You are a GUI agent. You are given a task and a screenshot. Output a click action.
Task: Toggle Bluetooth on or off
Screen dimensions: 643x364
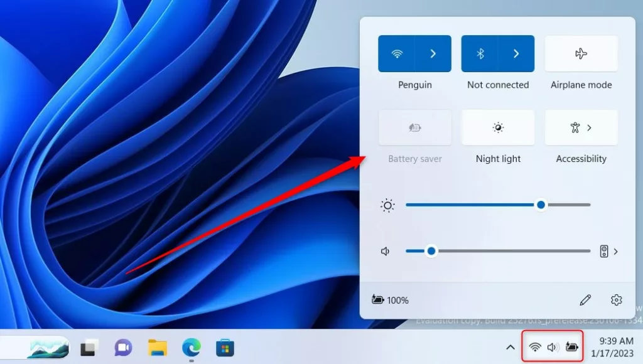pos(480,54)
